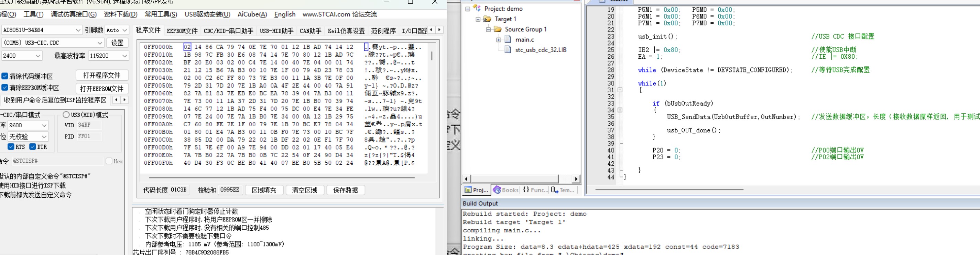Click the stc_usb_cdc_32.LIB file icon
The height and width of the screenshot is (255, 980).
click(508, 49)
